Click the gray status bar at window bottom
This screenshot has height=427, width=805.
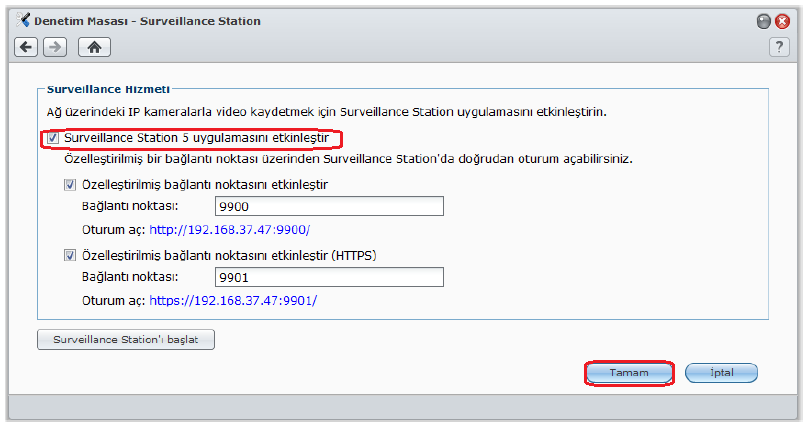coord(402,406)
